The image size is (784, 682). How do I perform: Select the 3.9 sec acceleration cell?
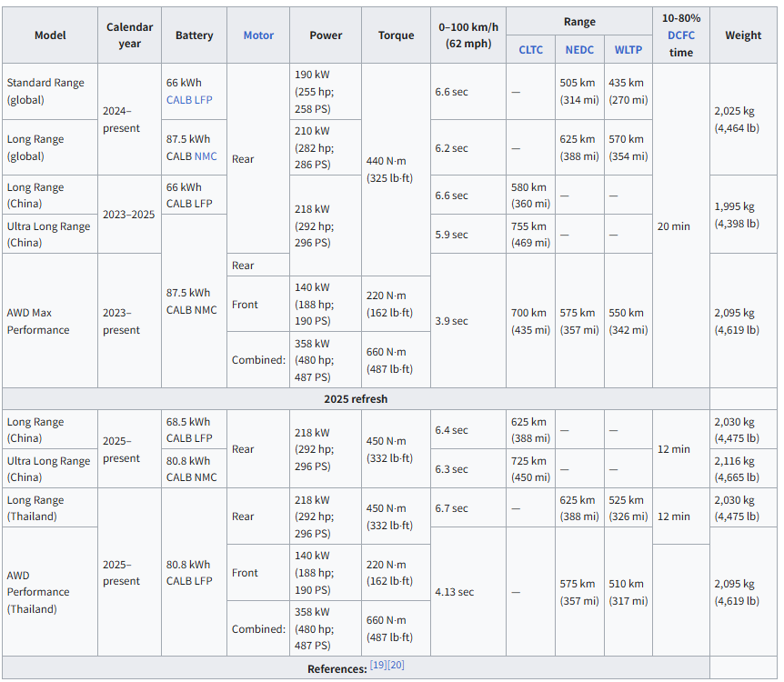[452, 321]
